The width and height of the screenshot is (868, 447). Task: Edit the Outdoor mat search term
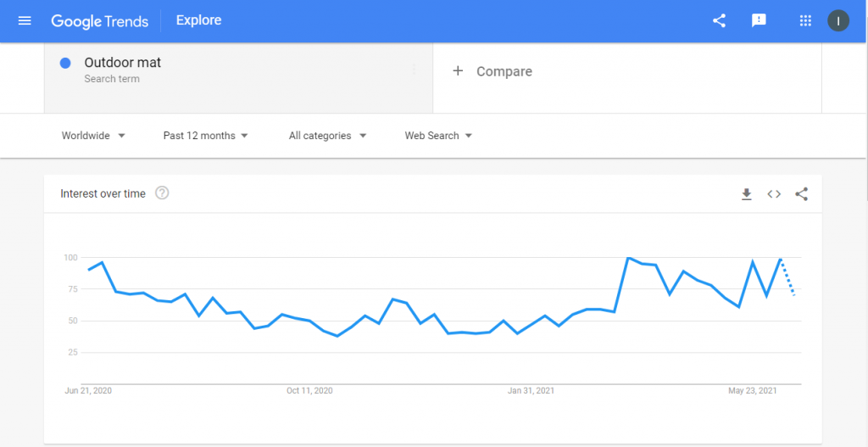[x=122, y=63]
